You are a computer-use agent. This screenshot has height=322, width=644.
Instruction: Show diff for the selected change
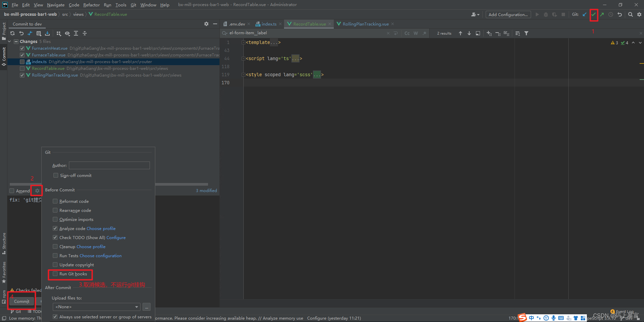coord(30,33)
